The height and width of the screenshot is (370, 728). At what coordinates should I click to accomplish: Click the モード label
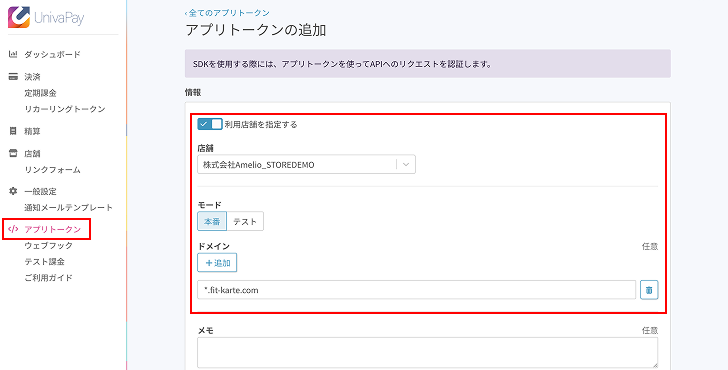(x=210, y=204)
